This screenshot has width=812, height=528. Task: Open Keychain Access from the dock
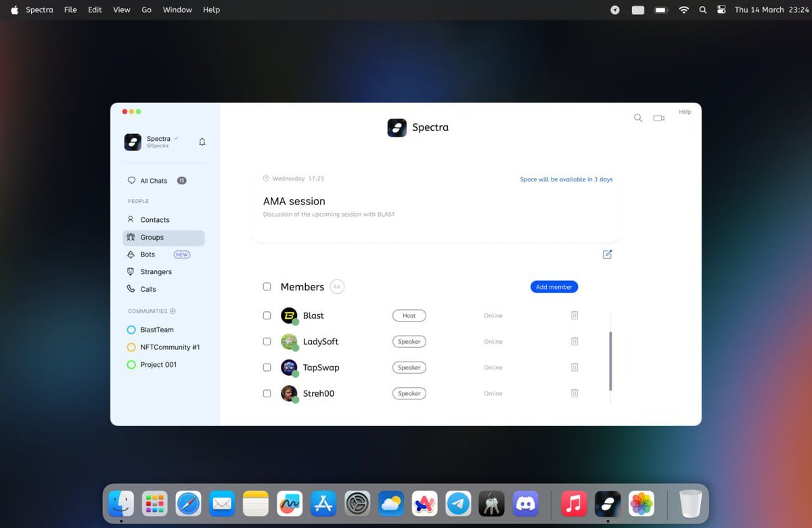click(492, 504)
